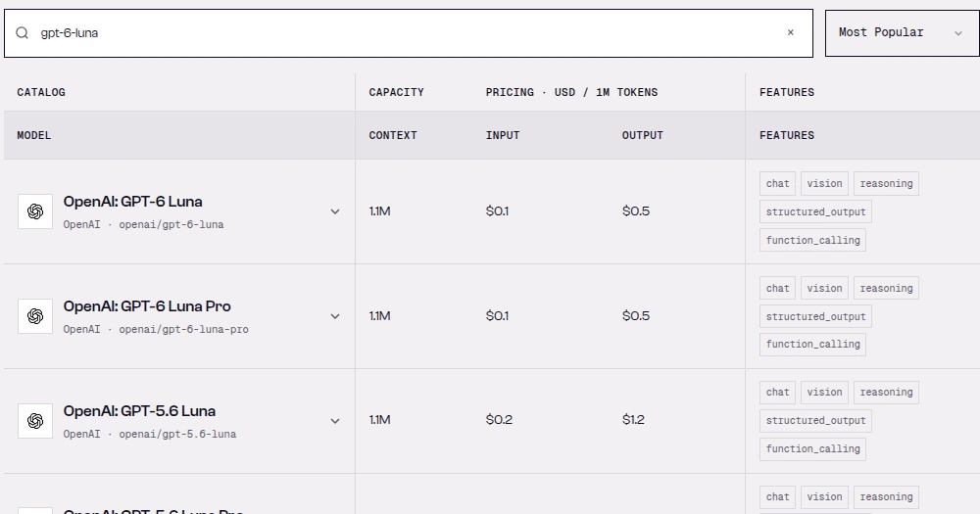Open the OpenAI: GPT-6 Luna model link

coord(132,202)
